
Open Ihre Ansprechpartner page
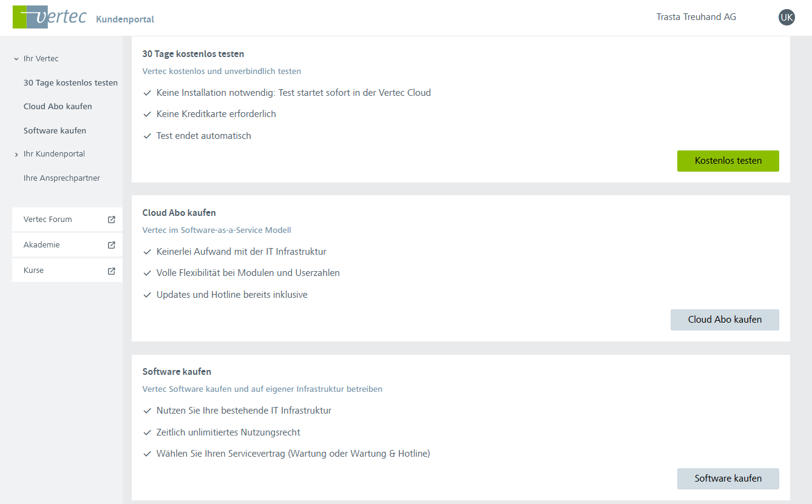61,178
